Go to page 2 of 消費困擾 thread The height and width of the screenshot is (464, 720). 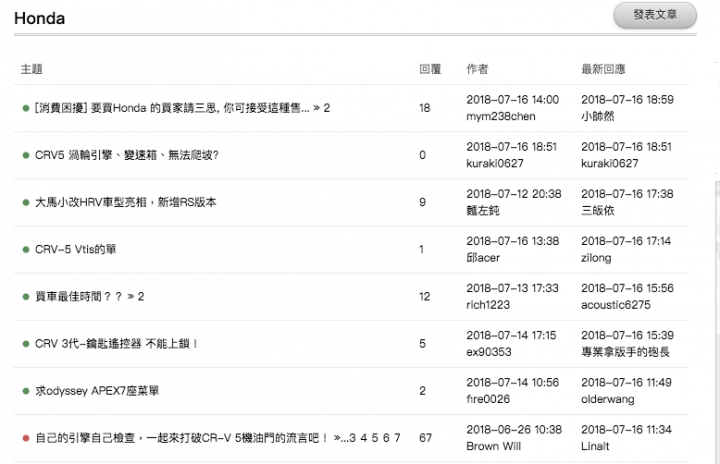pos(326,108)
